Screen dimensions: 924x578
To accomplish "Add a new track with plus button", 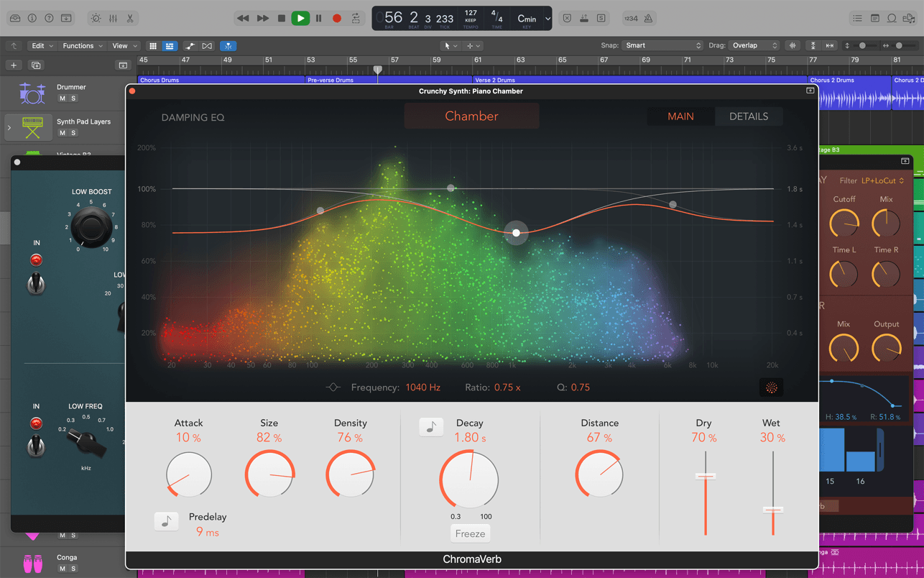I will click(x=14, y=65).
